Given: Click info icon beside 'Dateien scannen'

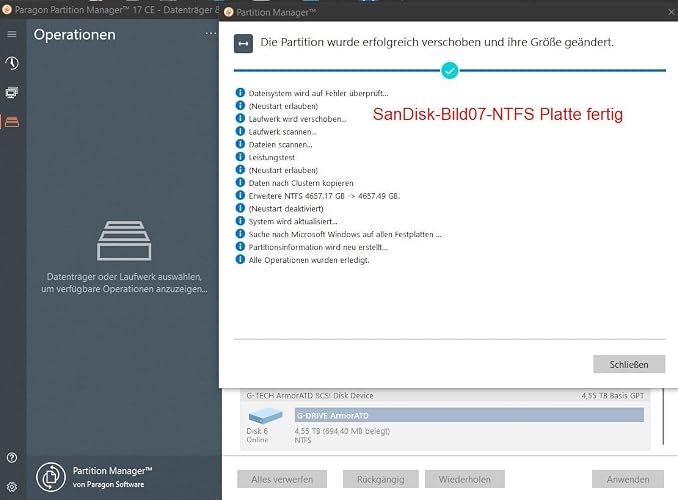Looking at the screenshot, I should [x=240, y=144].
